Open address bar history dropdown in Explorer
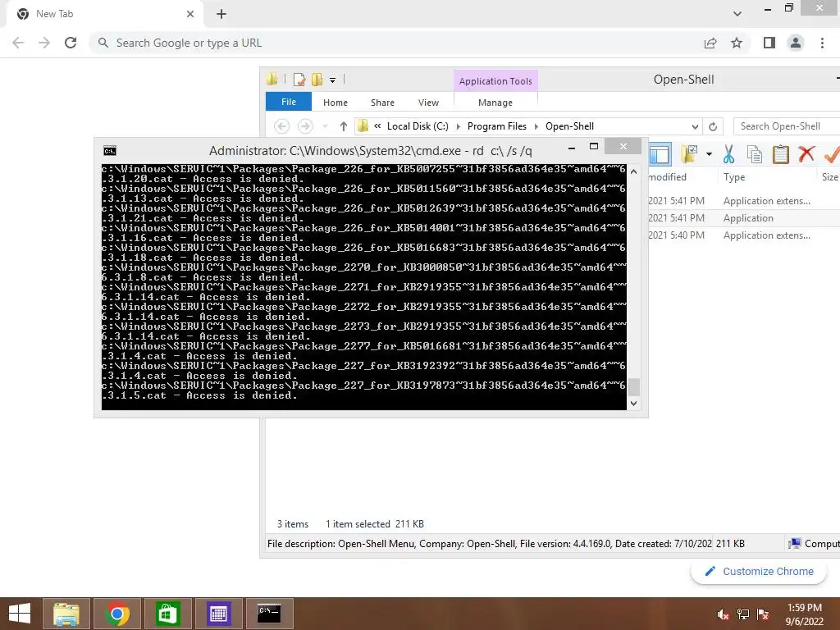 [695, 127]
